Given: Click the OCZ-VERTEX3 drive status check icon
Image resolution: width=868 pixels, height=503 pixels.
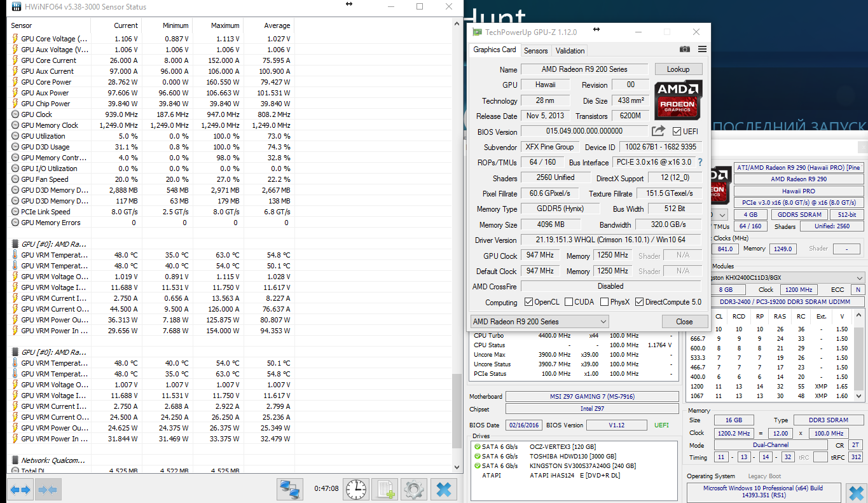Looking at the screenshot, I should pyautogui.click(x=477, y=446).
